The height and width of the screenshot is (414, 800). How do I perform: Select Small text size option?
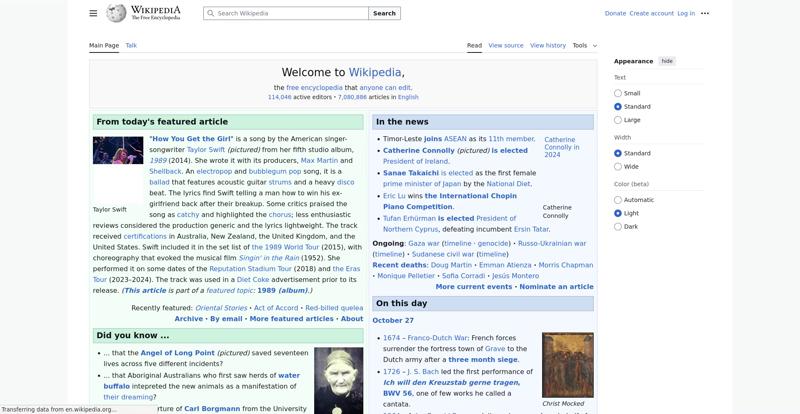618,93
